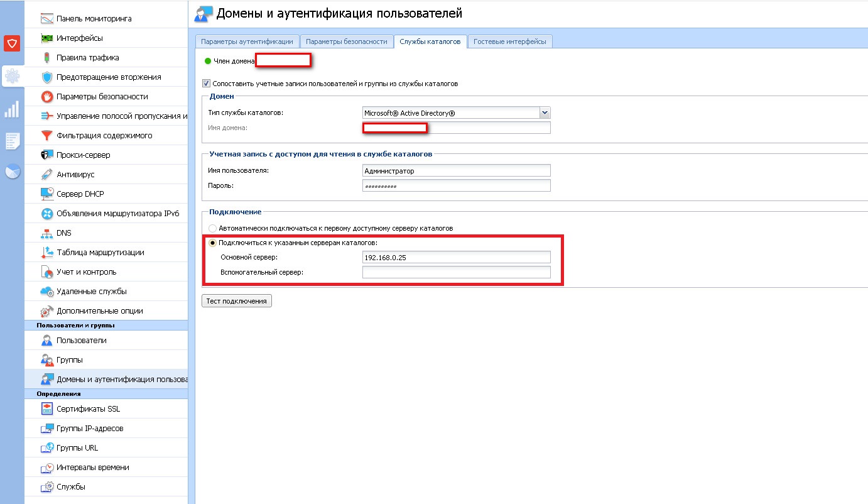Click the IPv6 router advertisements icon
The width and height of the screenshot is (868, 504).
tap(47, 214)
